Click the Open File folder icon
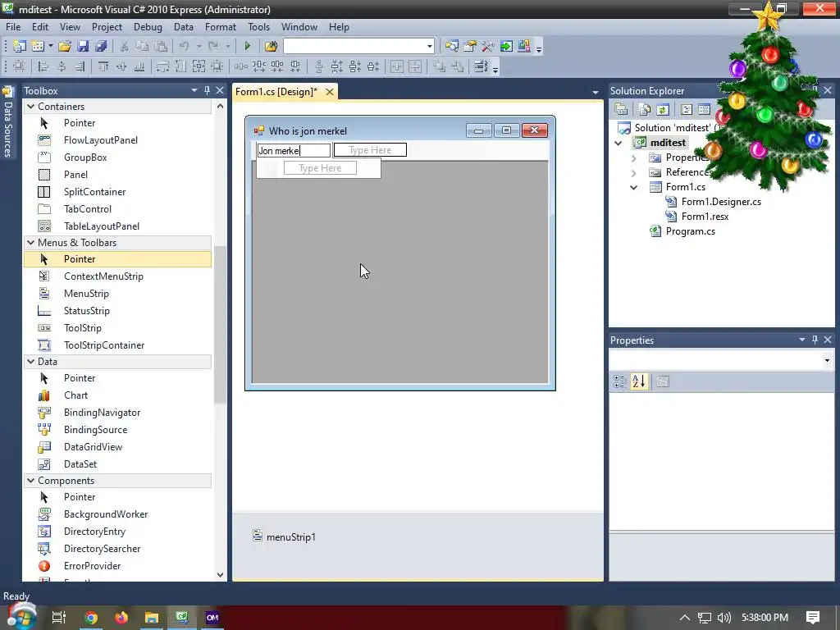 click(x=65, y=46)
